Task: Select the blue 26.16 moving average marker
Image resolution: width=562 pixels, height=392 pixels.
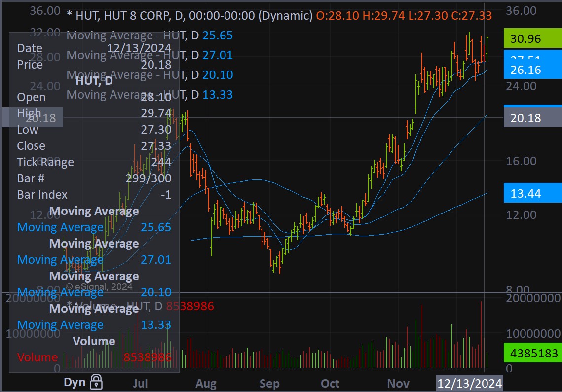Action: pyautogui.click(x=532, y=70)
